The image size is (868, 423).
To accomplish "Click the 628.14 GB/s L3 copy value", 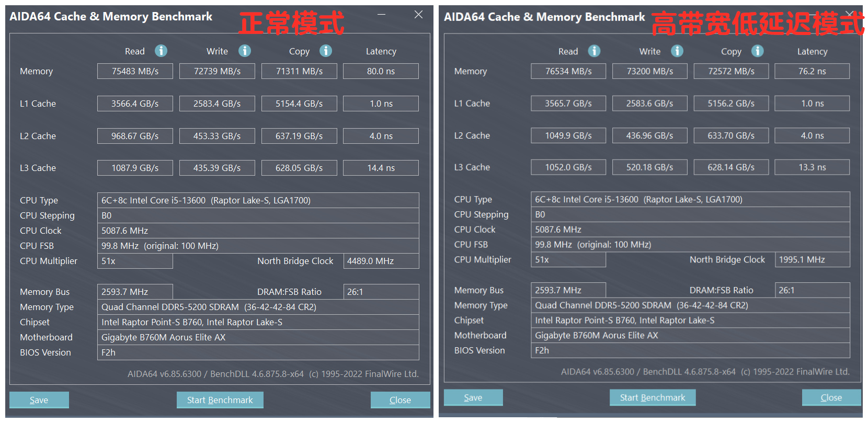I will click(x=731, y=167).
